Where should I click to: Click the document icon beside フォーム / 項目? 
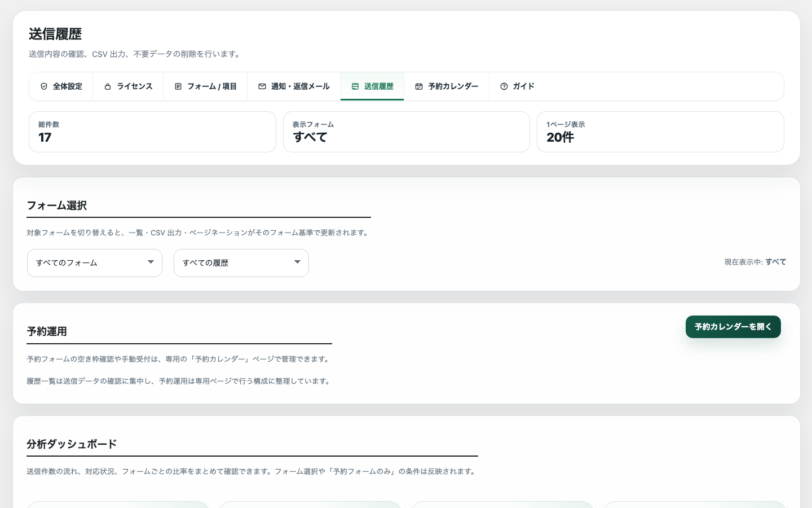(x=178, y=86)
